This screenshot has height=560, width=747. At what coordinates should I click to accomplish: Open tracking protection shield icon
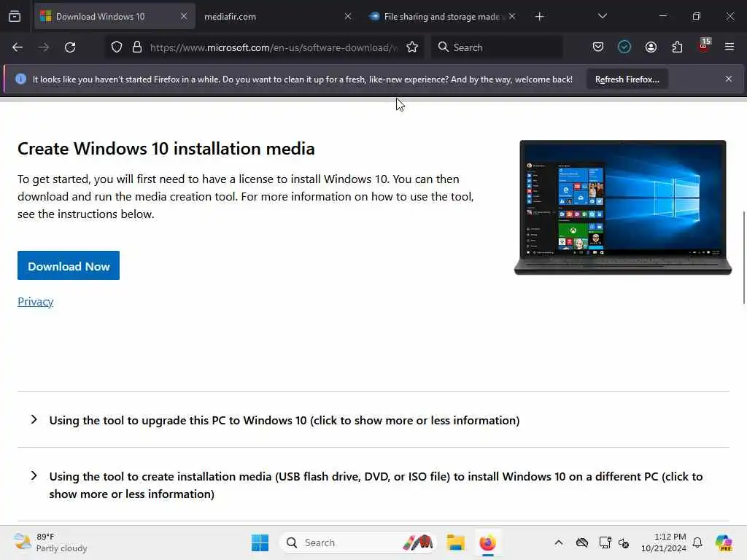tap(117, 47)
